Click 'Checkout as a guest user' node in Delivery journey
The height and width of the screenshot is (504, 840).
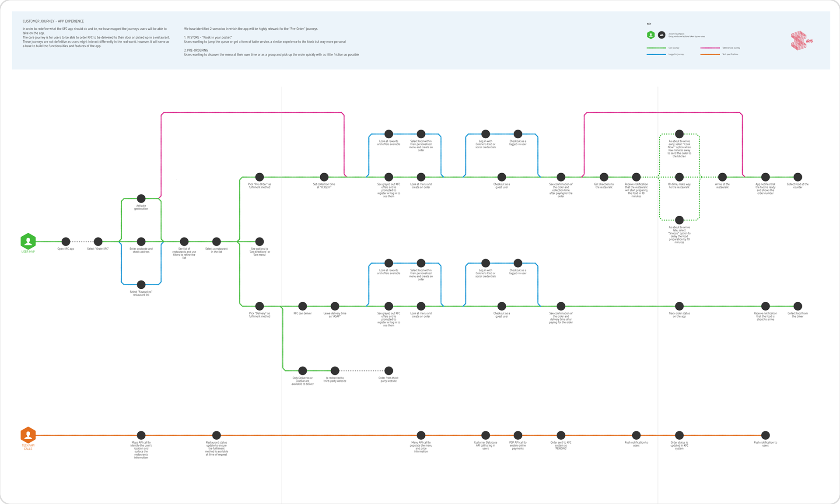pyautogui.click(x=502, y=306)
